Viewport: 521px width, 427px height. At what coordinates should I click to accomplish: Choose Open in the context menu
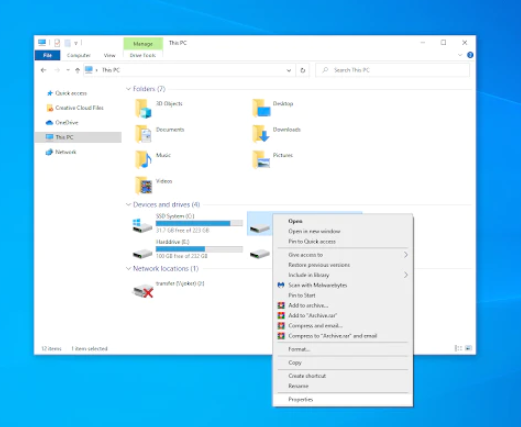(343, 221)
